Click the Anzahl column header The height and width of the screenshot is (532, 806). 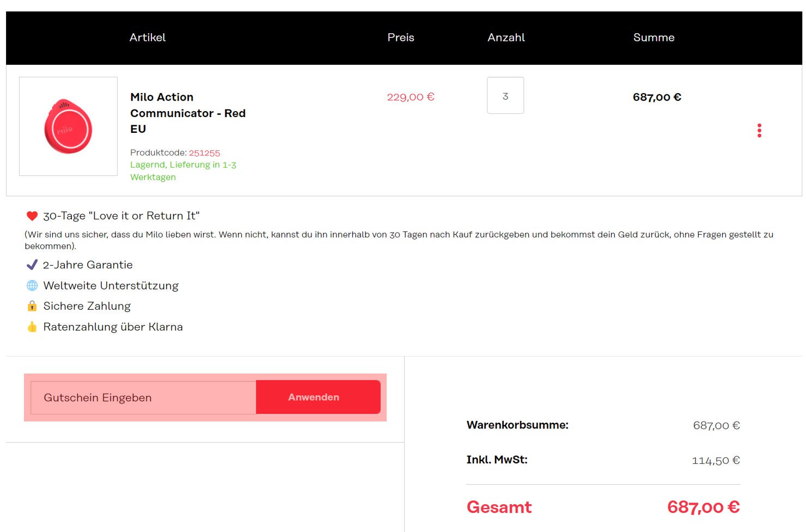coord(506,38)
